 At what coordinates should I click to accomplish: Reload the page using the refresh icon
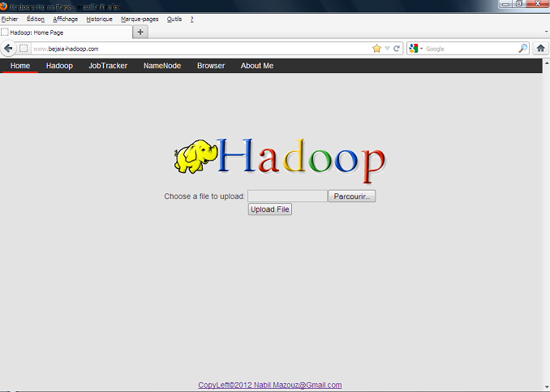[397, 49]
